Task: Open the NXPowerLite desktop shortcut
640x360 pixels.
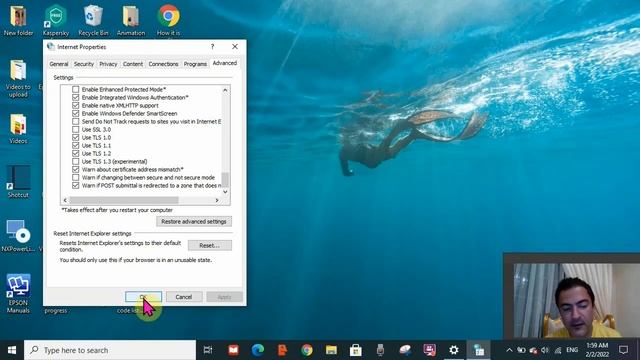Action: [x=18, y=236]
